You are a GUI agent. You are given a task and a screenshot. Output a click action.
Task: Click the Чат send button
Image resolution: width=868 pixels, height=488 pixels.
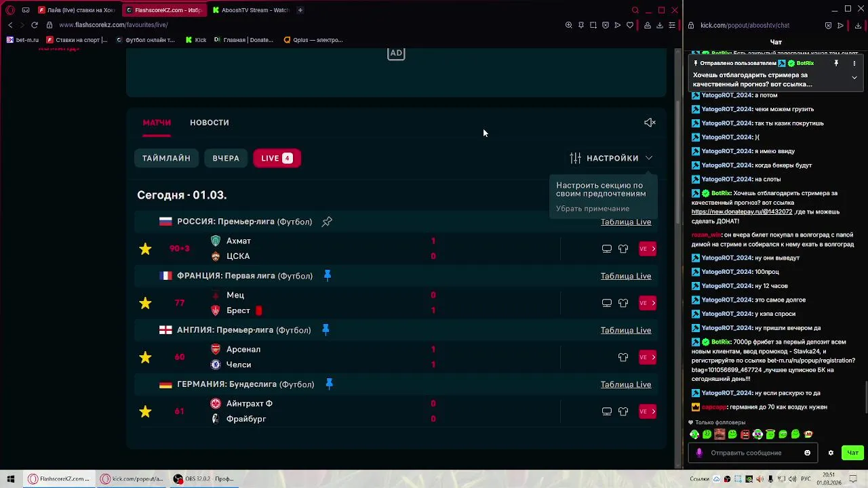click(x=852, y=453)
